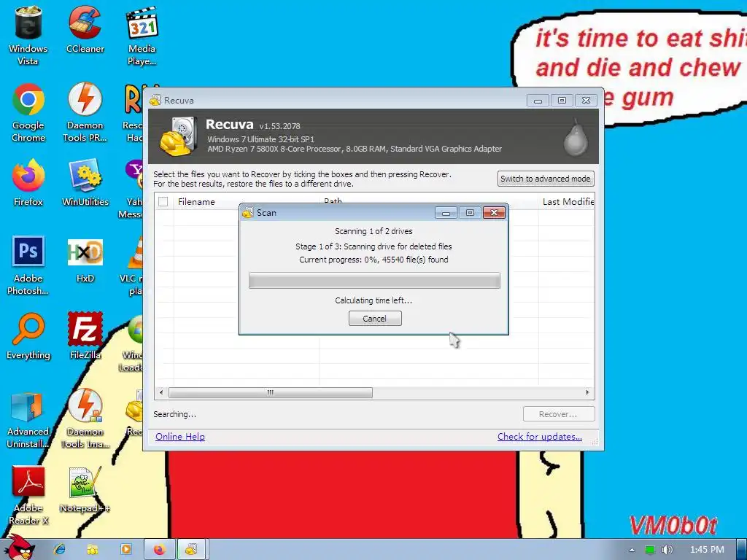747x560 pixels.
Task: Cancel the running scan
Action: 375,319
